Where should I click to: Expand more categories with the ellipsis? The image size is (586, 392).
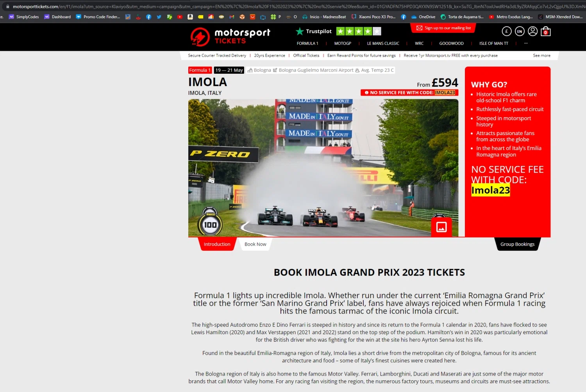click(x=526, y=43)
